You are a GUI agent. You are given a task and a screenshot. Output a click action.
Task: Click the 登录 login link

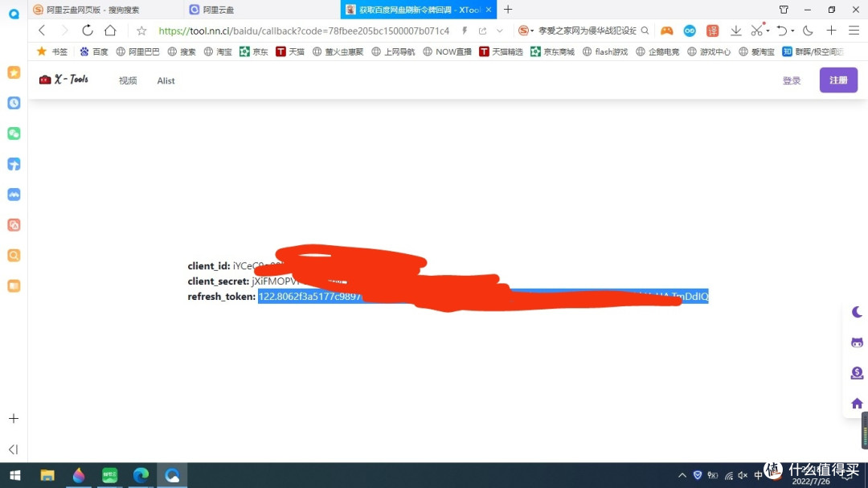tap(791, 80)
